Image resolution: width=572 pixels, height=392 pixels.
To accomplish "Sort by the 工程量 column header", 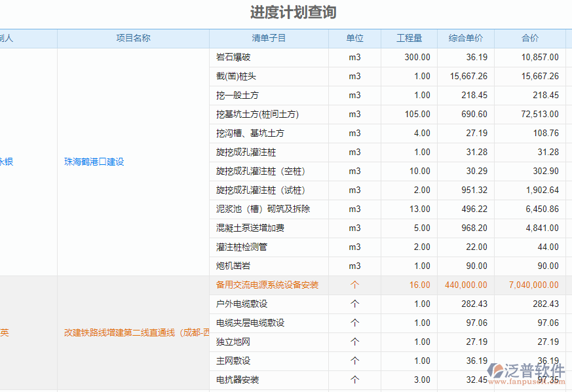I will coord(408,38).
